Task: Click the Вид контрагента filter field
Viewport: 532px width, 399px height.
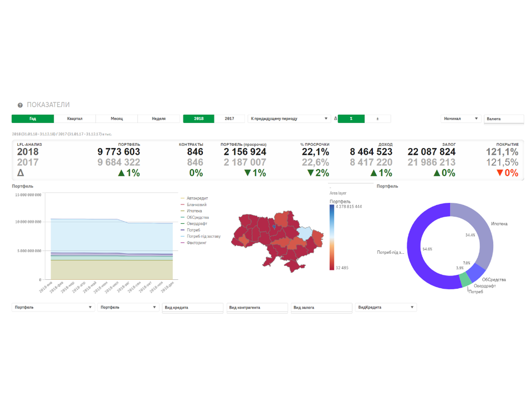Action: 257,308
